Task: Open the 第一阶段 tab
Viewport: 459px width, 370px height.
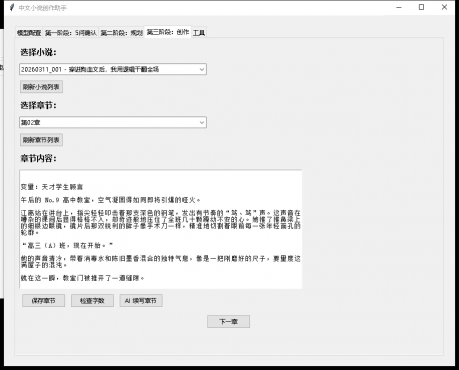Action: pos(71,33)
